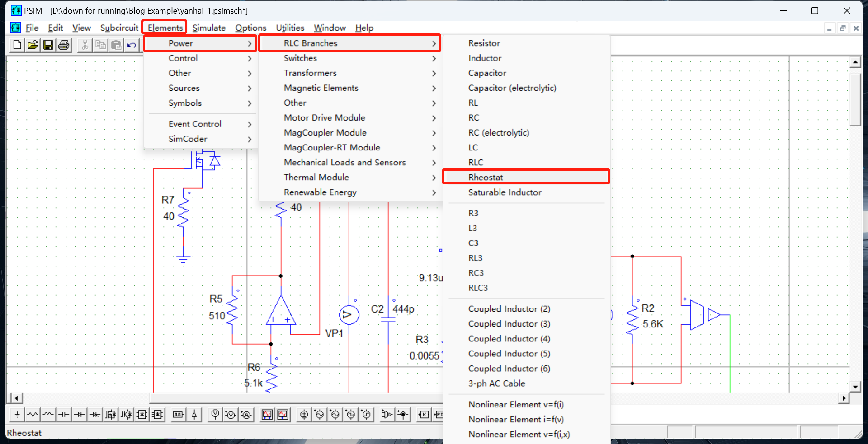
Task: Pick the gating block square-wave icon
Action: (179, 415)
